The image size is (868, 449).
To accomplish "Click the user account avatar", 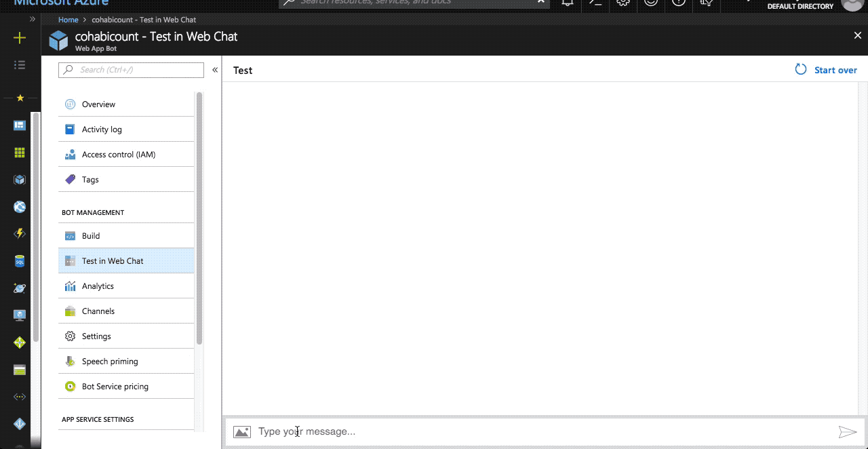I will coord(852,4).
